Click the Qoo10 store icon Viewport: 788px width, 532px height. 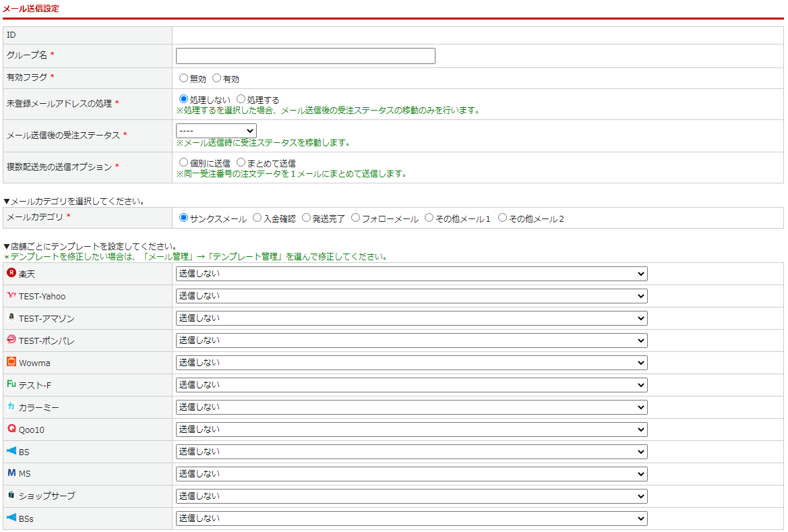[x=11, y=429]
